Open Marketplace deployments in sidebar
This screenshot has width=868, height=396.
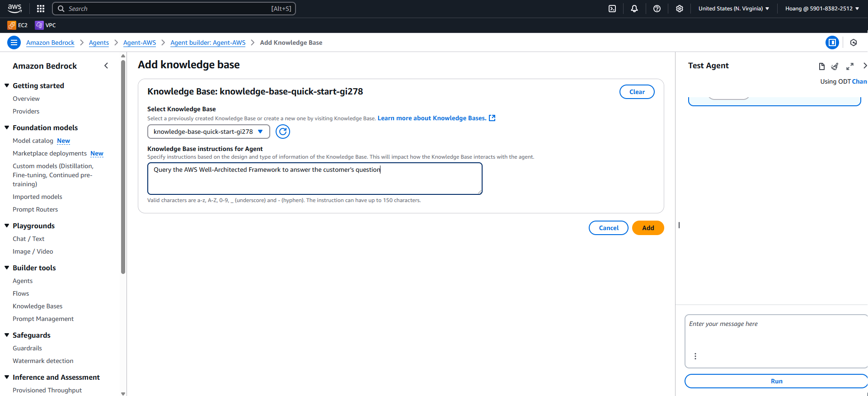coord(50,153)
